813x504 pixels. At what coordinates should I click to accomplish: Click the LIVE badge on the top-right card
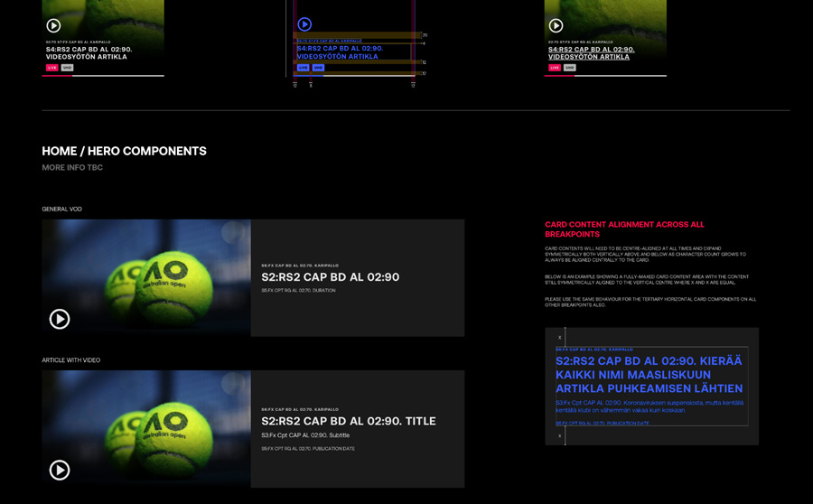point(555,68)
